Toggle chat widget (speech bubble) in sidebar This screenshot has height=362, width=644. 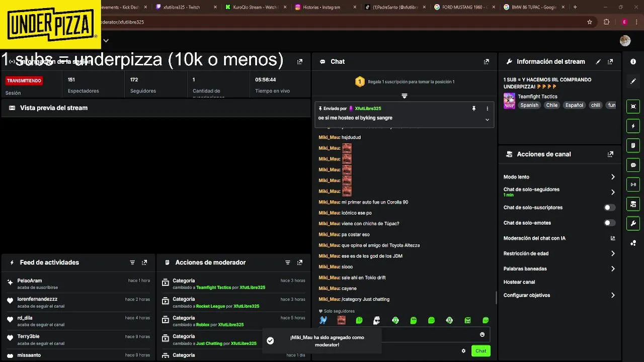pos(633,165)
